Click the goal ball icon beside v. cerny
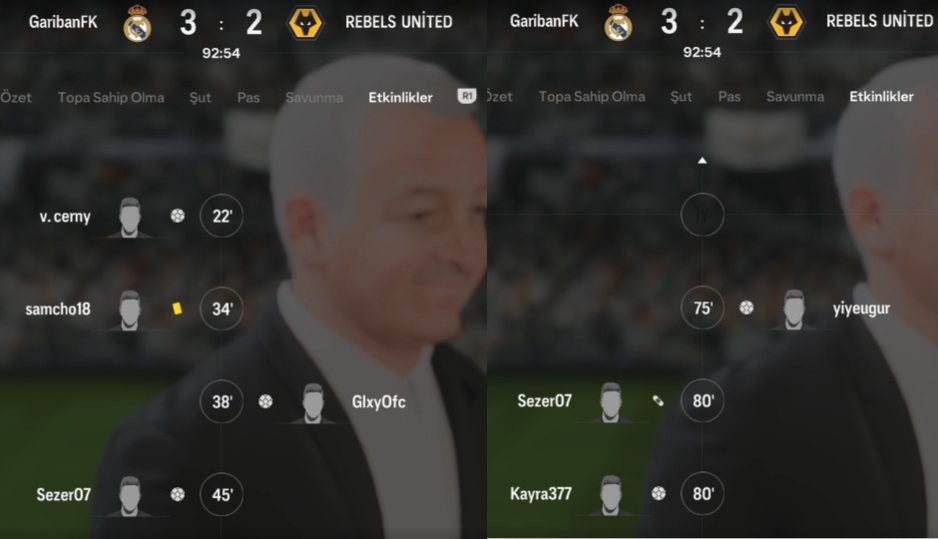938x539 pixels. (178, 215)
